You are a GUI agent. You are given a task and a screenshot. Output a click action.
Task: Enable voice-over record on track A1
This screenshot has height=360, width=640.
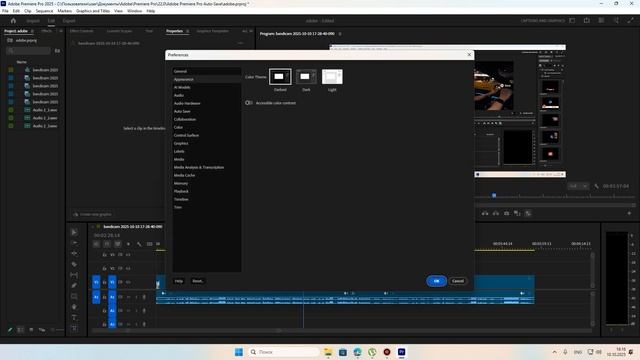click(144, 297)
